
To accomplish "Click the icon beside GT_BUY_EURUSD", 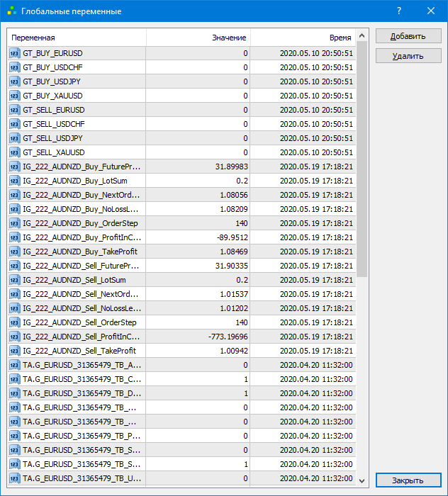I will click(x=15, y=53).
